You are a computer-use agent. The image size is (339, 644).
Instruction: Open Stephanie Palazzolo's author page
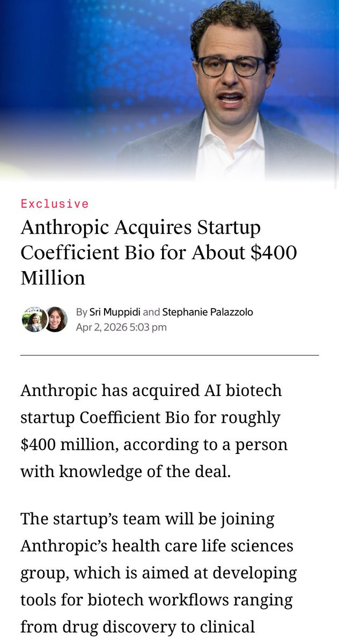point(207,312)
